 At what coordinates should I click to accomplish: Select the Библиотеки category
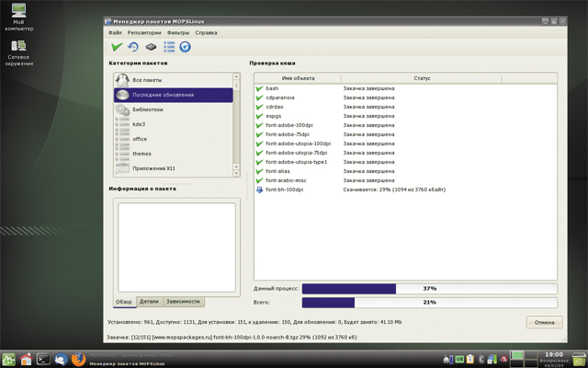(174, 109)
